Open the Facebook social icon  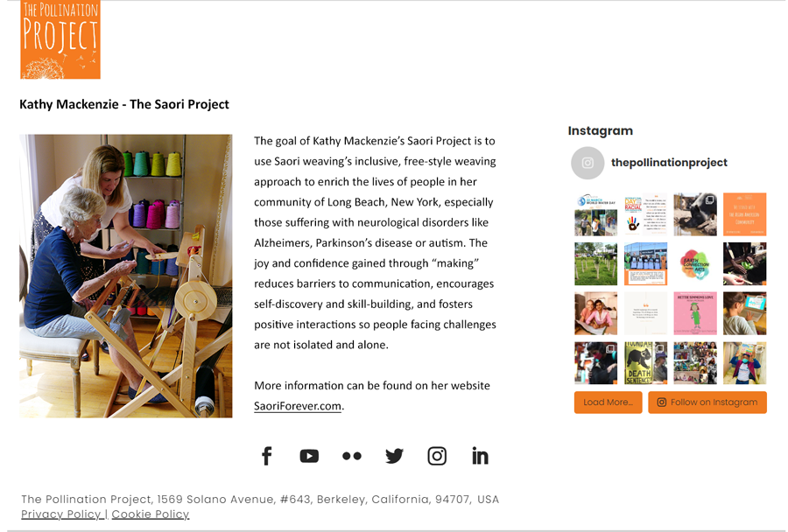click(x=267, y=456)
